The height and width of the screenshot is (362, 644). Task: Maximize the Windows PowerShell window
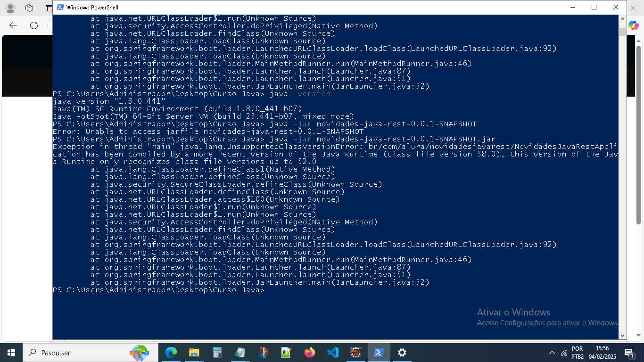(594, 7)
